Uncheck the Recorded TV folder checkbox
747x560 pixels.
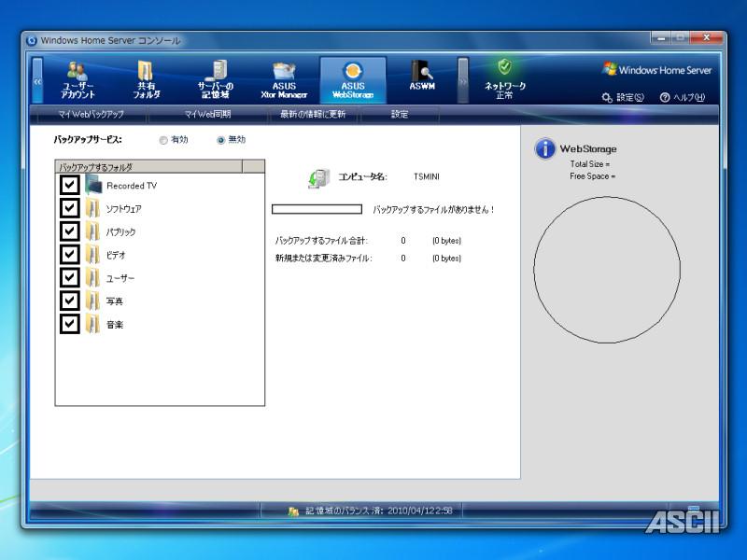(70, 186)
